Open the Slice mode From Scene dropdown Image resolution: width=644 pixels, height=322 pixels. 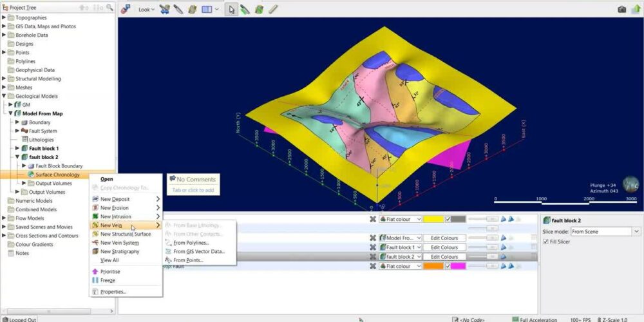pos(605,232)
